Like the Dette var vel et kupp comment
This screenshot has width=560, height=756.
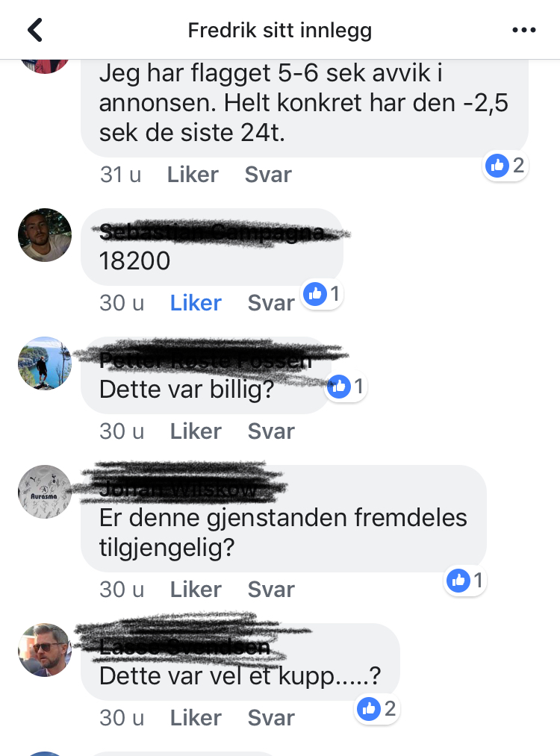coord(196,719)
